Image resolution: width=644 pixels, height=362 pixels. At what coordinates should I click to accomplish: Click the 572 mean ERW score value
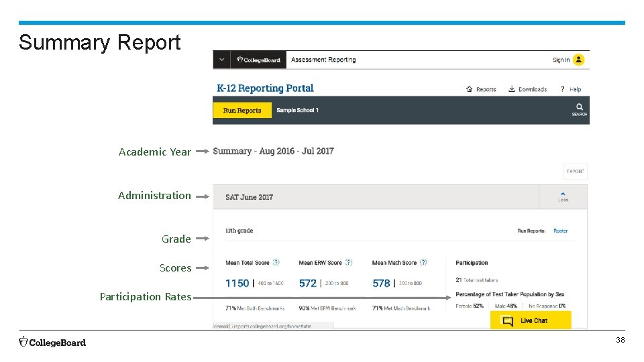308,283
